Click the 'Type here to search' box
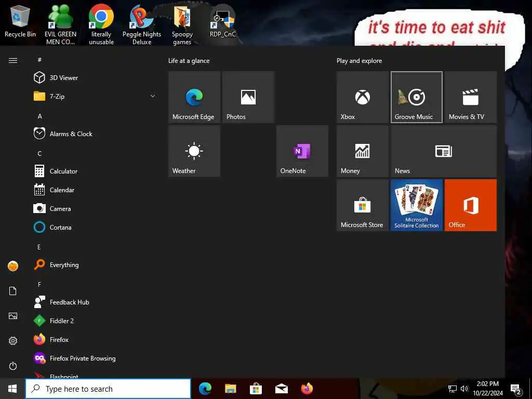 coord(108,389)
